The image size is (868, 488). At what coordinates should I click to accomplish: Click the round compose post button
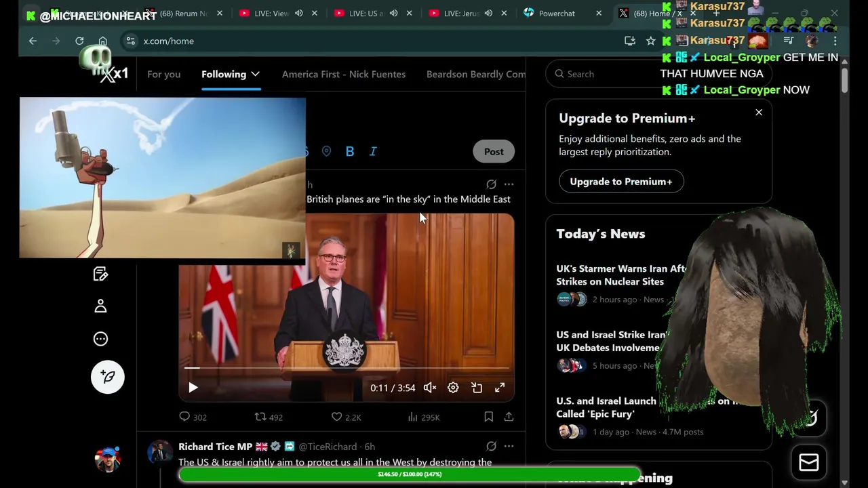coord(108,377)
